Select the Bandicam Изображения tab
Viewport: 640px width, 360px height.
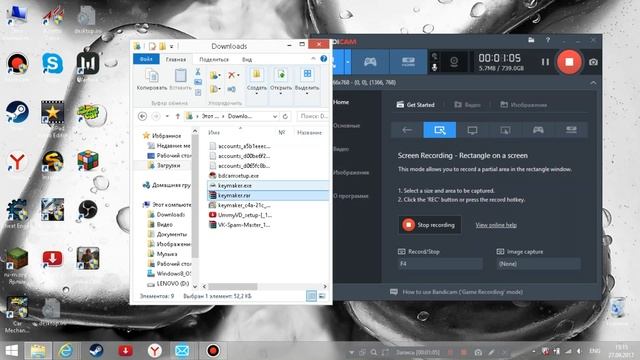pyautogui.click(x=524, y=105)
